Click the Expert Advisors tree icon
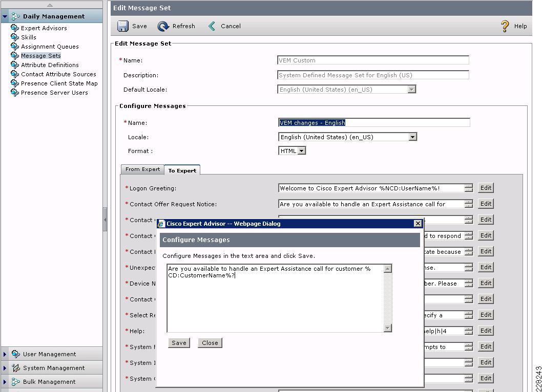Screen dimensions: 542x392 (15, 28)
